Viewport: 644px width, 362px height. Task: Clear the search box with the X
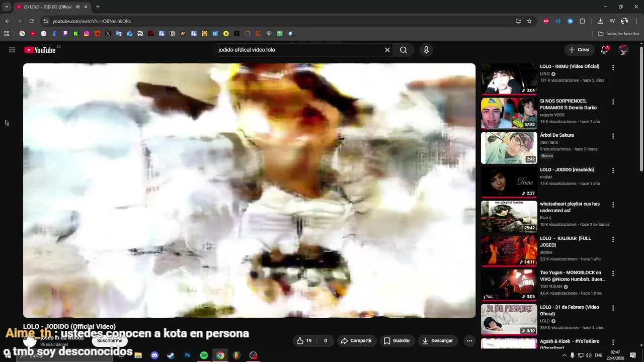387,50
